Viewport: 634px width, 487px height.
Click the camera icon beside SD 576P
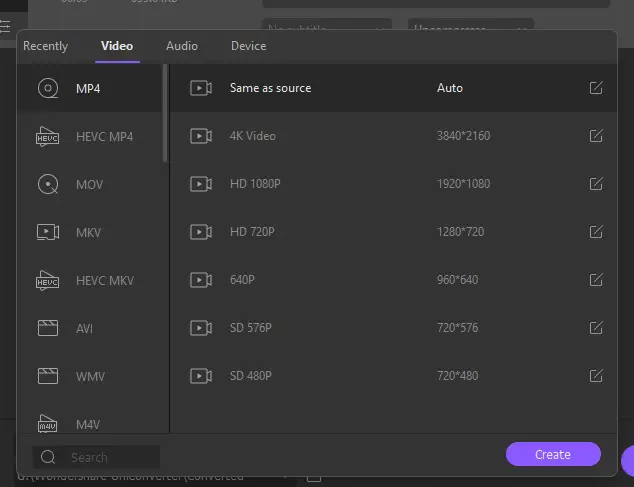[201, 328]
